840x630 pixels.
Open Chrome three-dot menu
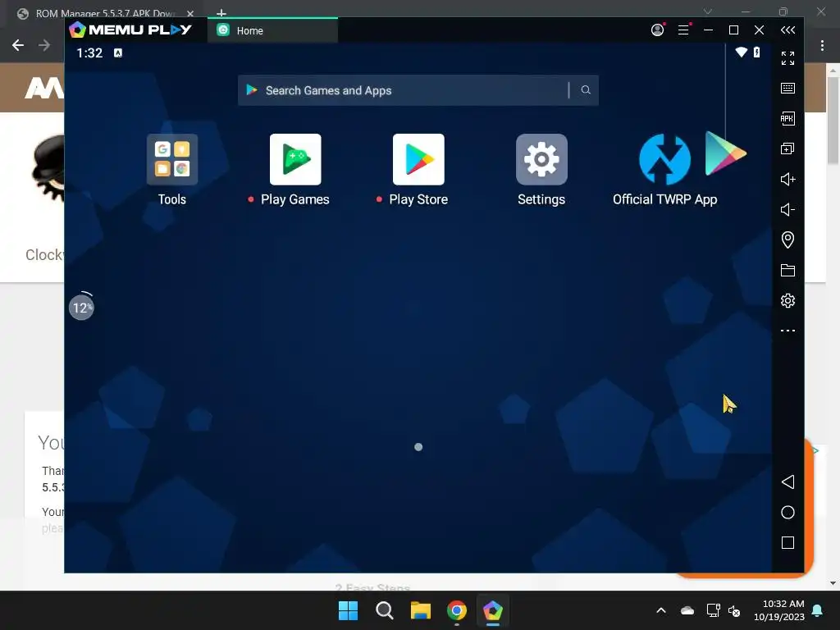coord(822,46)
